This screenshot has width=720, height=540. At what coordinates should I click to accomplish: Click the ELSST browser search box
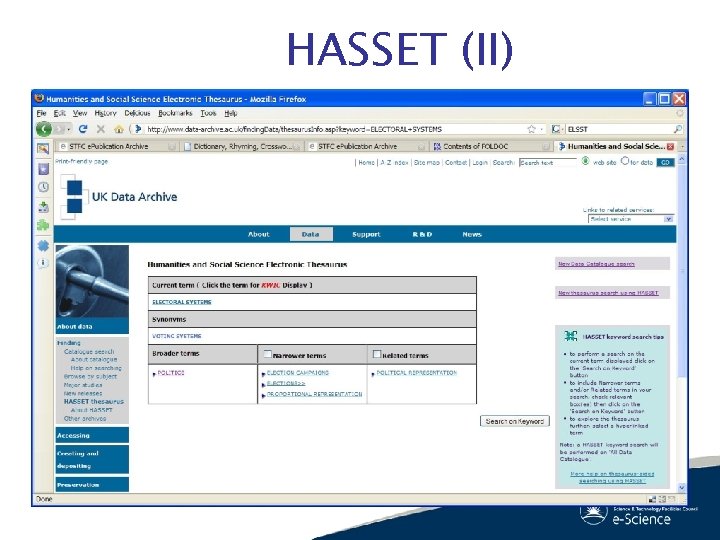[619, 129]
